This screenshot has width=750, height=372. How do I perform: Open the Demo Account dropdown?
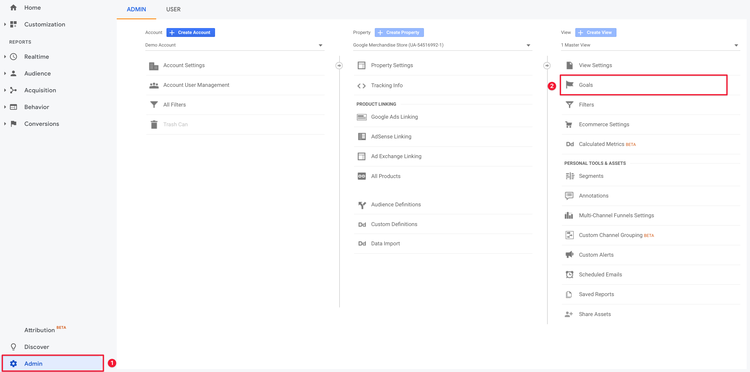coord(234,45)
